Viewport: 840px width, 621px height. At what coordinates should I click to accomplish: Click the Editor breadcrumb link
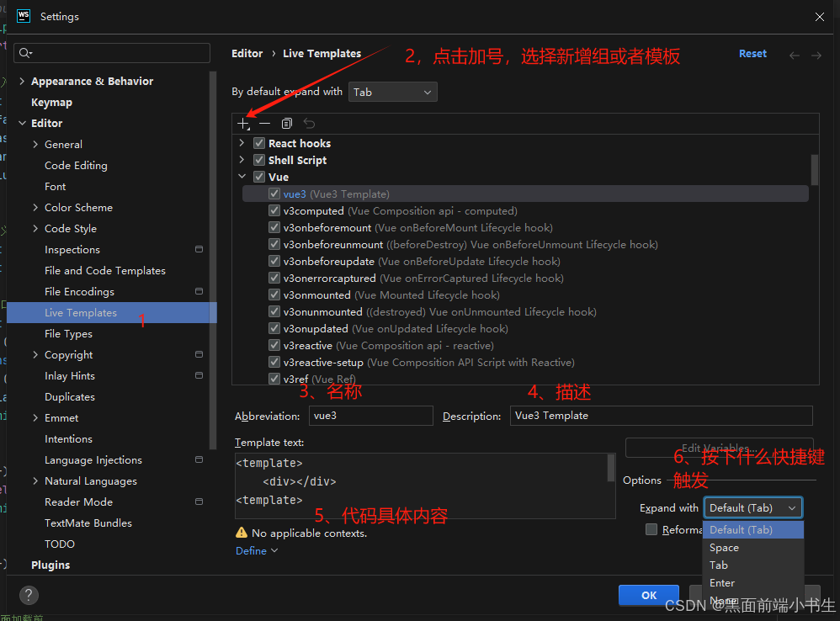(247, 54)
